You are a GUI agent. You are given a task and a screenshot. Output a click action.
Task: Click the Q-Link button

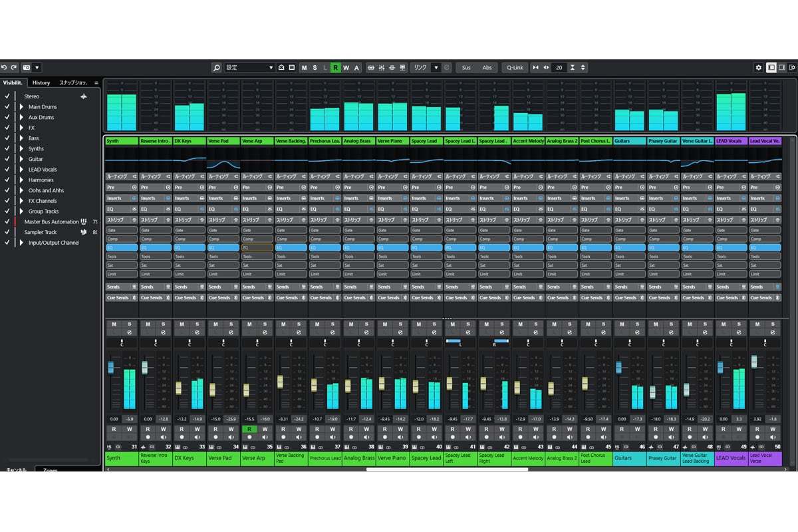(x=514, y=67)
